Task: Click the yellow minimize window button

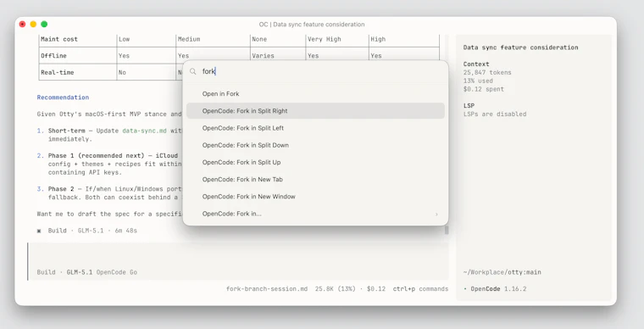Action: (33, 25)
